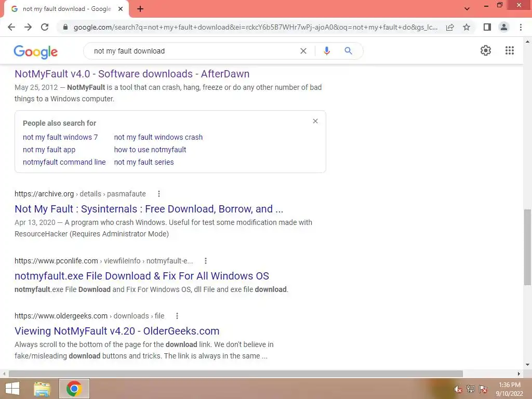
Task: Open the Chrome three-dot menu
Action: tap(521, 27)
